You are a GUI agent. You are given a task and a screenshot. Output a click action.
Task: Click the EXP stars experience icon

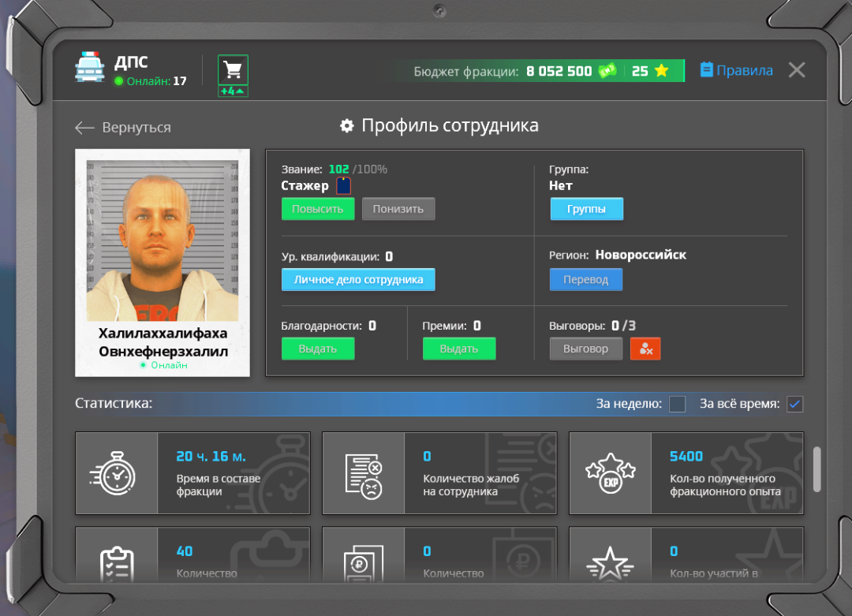[610, 473]
